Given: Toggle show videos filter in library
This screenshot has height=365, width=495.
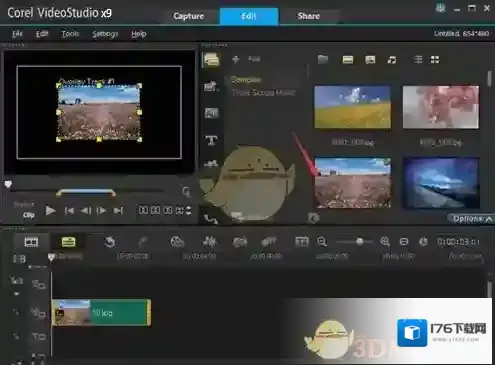Looking at the screenshot, I should (x=348, y=60).
